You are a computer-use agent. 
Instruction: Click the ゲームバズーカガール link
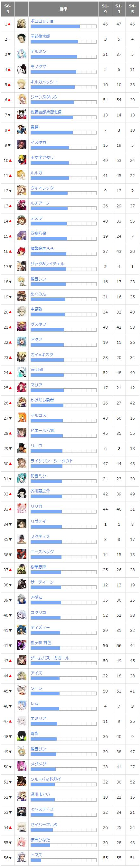coord(50,658)
